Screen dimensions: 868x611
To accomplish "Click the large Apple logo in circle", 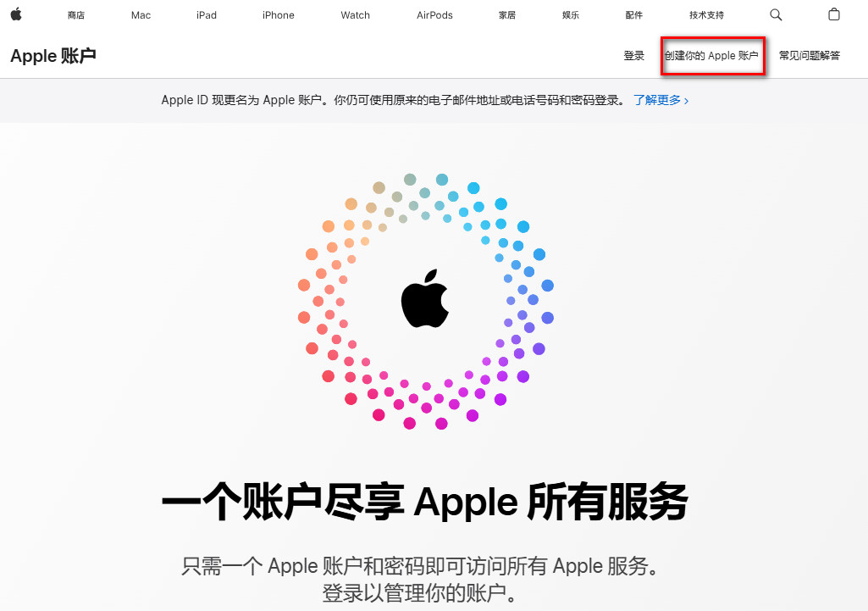I will coord(424,298).
